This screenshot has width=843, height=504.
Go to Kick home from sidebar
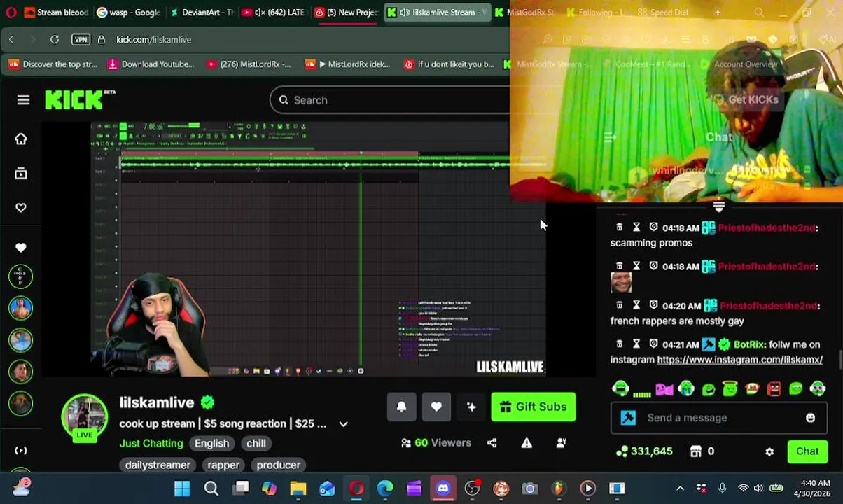(x=20, y=139)
